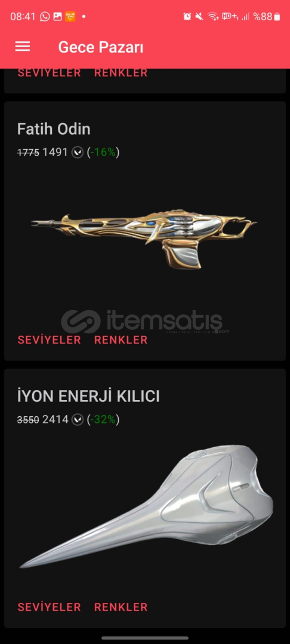Image resolution: width=290 pixels, height=644 pixels.
Task: Tap the WhatsApp notification icon
Action: [x=45, y=17]
